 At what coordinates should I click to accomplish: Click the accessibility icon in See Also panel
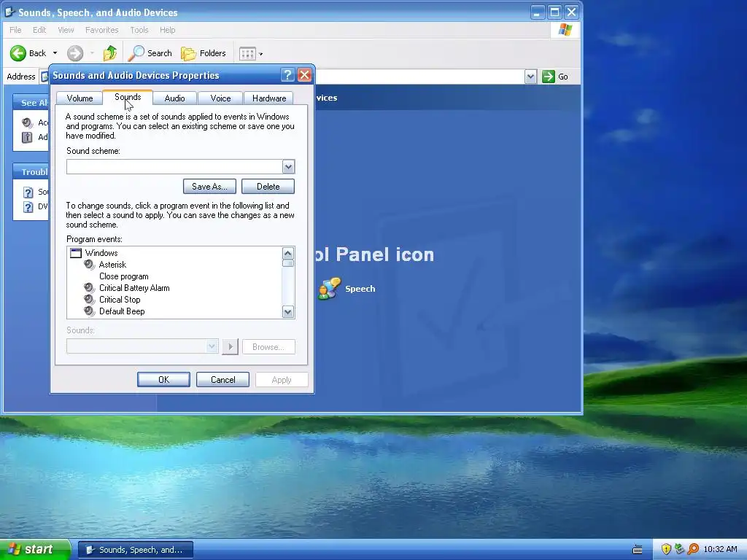pos(27,137)
